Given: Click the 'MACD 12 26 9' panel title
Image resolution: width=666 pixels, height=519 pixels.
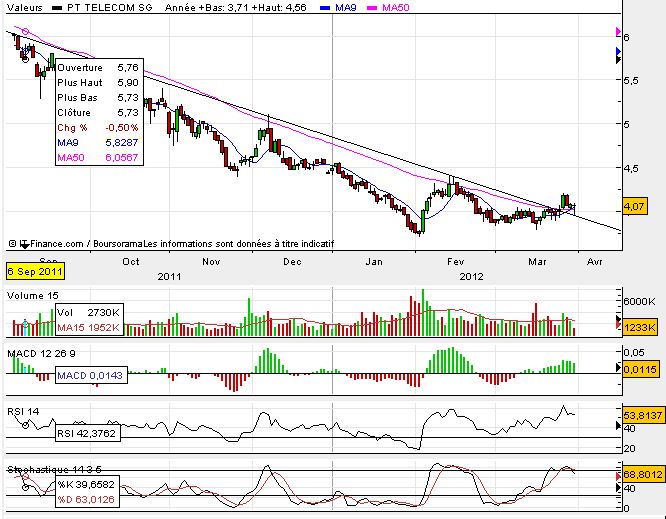Looking at the screenshot, I should click(x=41, y=353).
